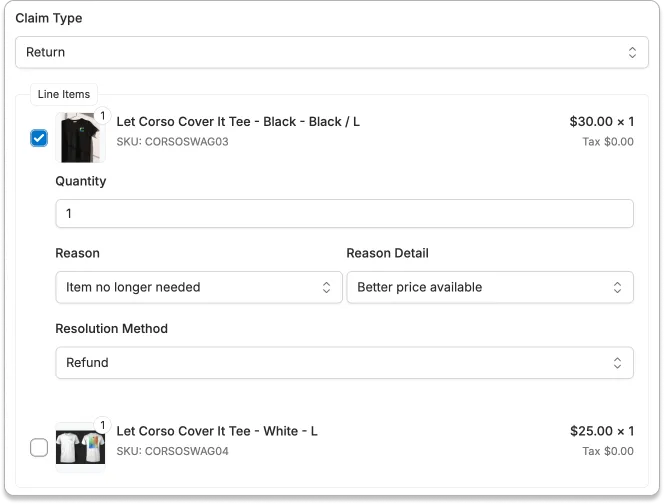The image size is (664, 504).
Task: Click the SKU CORSOSWAG03 text
Action: pos(172,142)
